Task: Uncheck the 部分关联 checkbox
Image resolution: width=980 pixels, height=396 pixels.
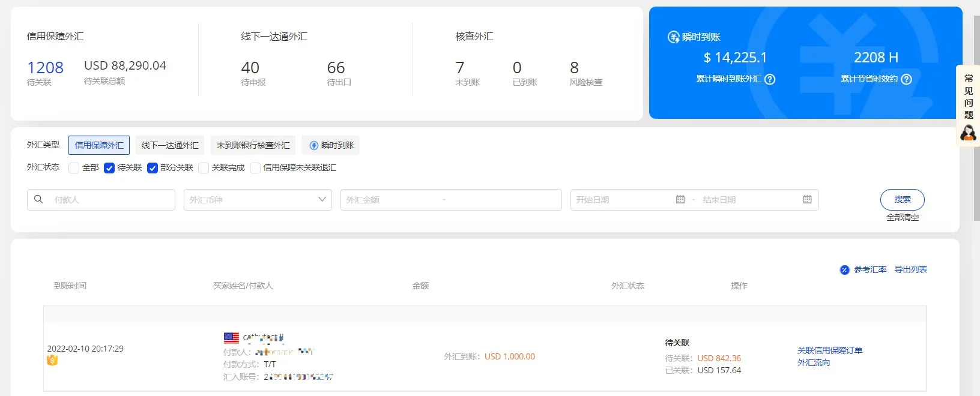Action: tap(152, 168)
